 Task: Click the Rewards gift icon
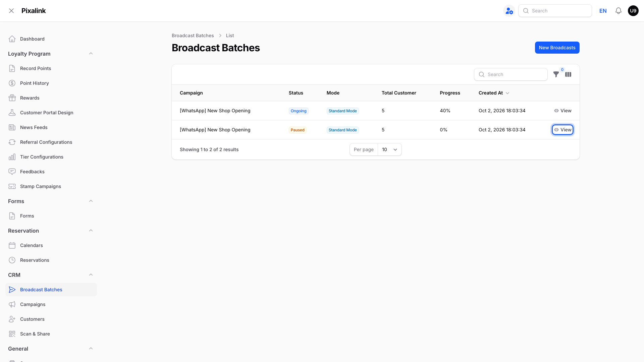point(12,98)
